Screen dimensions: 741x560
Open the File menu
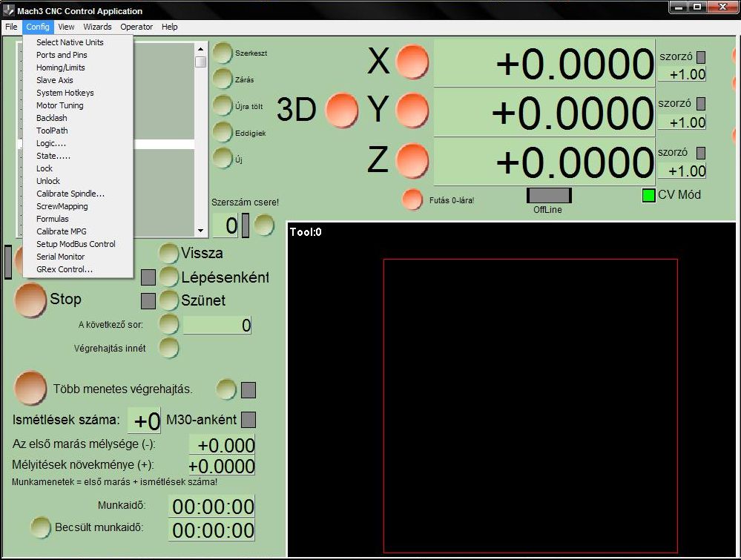click(x=11, y=27)
